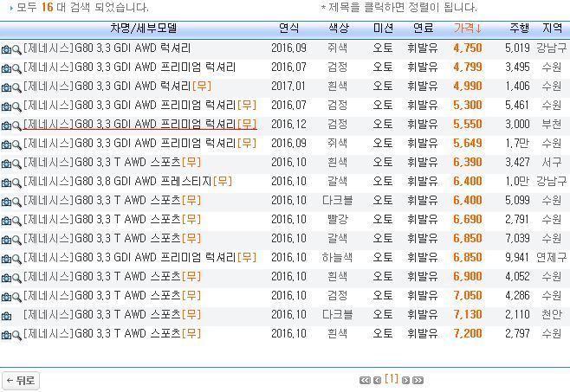Screen dimensions: 570x392
Task: Click region 연제구 cell
Action: (552, 258)
